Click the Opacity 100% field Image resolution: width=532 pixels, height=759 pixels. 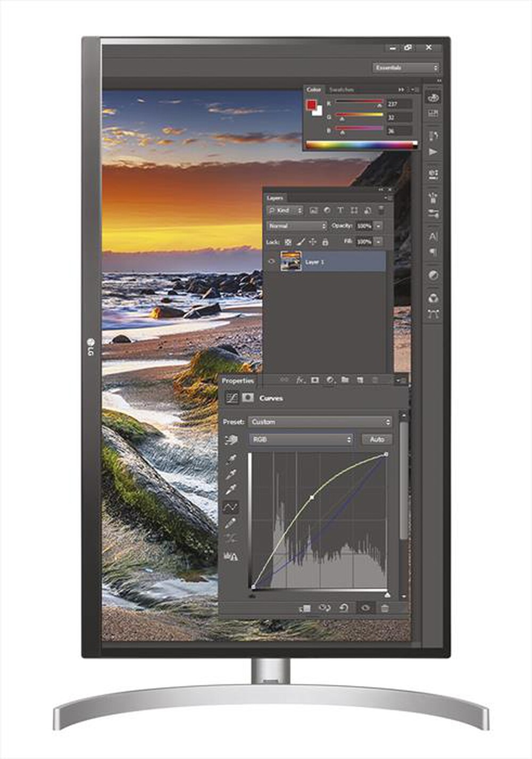coord(364,226)
